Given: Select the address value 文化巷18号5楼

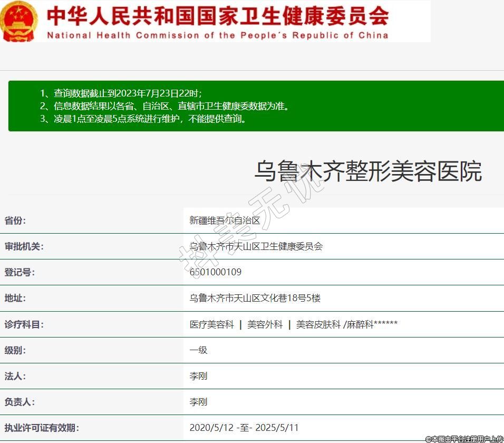Looking at the screenshot, I should click(255, 298).
